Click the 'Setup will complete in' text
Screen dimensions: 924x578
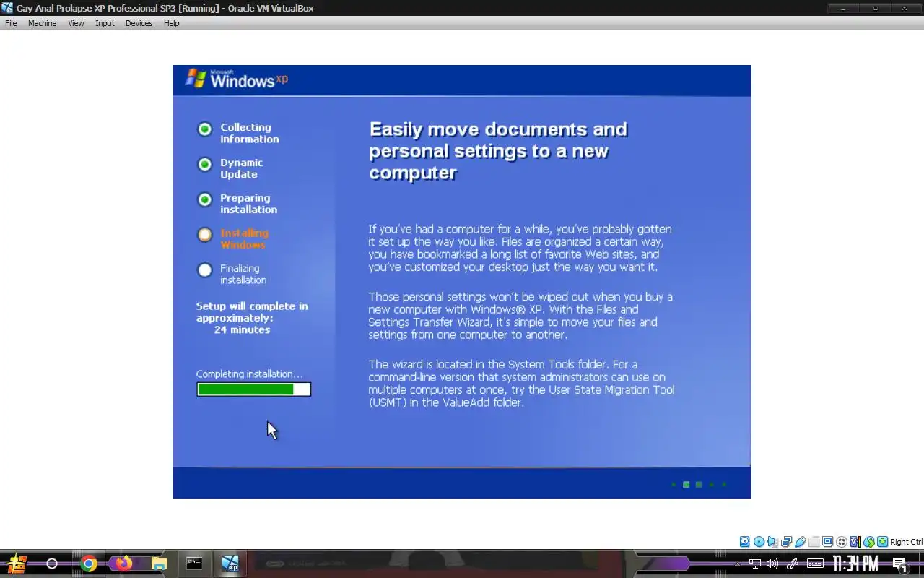pos(252,306)
